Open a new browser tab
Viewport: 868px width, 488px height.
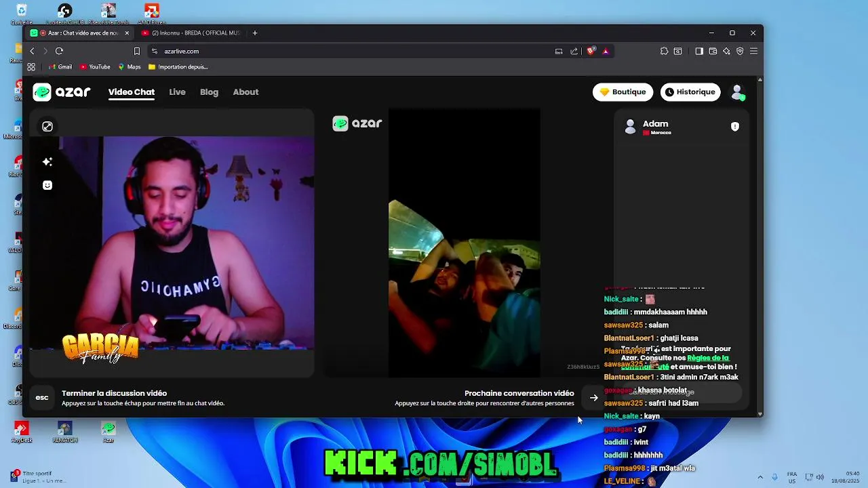click(x=255, y=33)
